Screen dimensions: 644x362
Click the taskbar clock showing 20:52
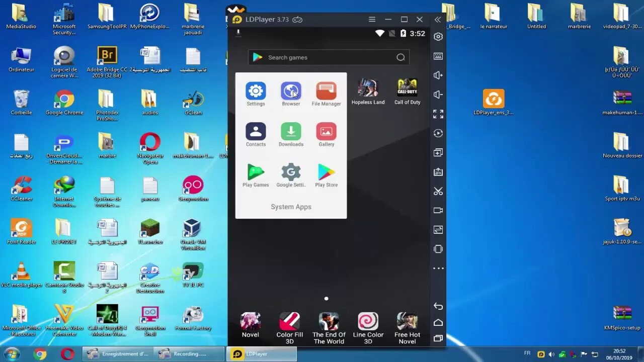[620, 354]
